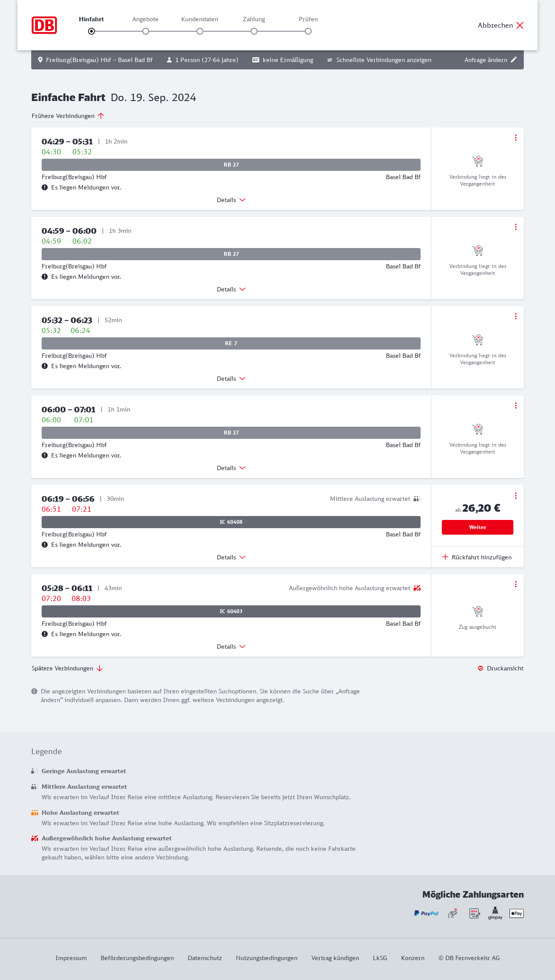
Task: Open three-dot menu for IC 60408 connection
Action: [516, 496]
